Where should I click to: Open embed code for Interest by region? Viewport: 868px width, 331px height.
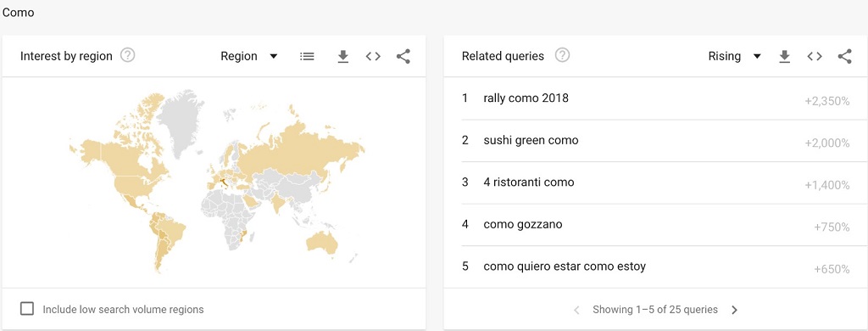[373, 56]
